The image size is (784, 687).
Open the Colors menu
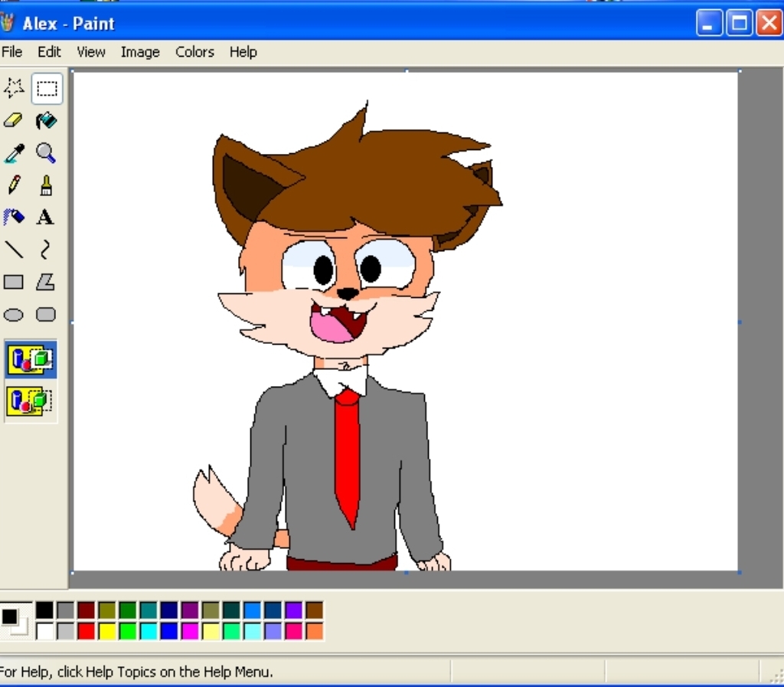194,52
